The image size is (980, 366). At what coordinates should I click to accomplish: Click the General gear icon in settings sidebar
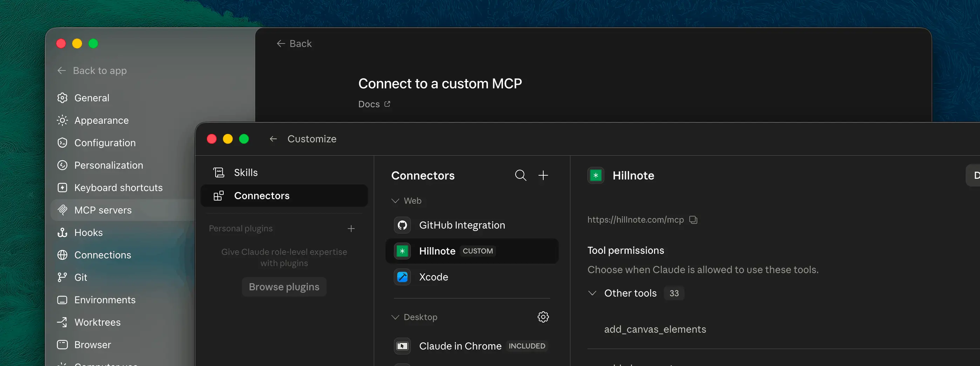coord(62,98)
